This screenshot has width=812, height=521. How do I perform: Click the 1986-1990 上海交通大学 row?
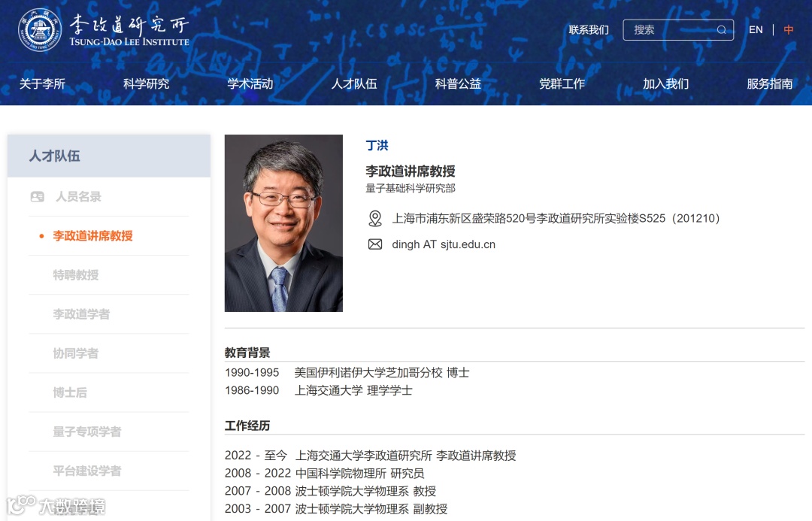tap(319, 390)
